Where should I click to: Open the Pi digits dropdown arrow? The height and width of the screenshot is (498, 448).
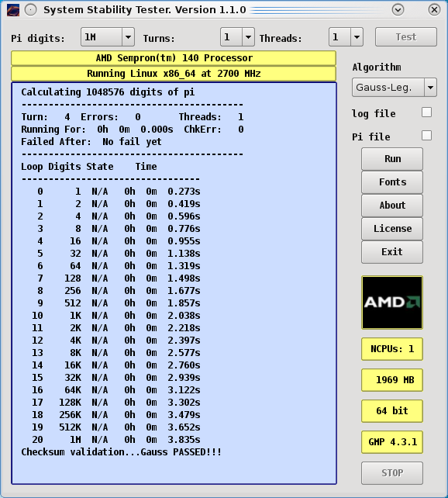[x=128, y=37]
